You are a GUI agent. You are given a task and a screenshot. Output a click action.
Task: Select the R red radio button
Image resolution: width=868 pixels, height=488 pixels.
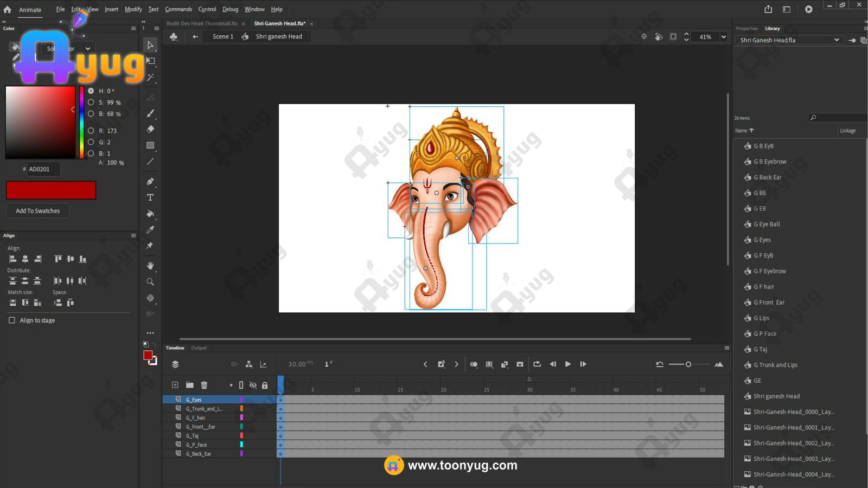(x=91, y=131)
